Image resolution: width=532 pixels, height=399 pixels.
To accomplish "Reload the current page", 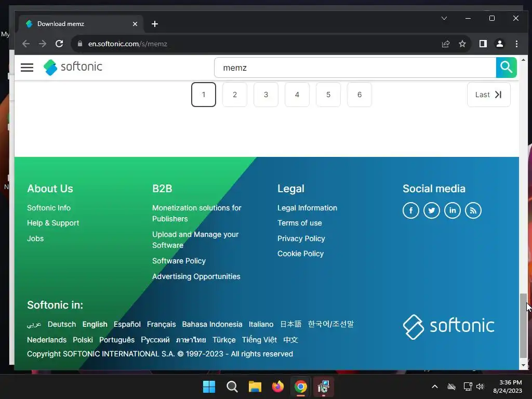I will point(59,44).
